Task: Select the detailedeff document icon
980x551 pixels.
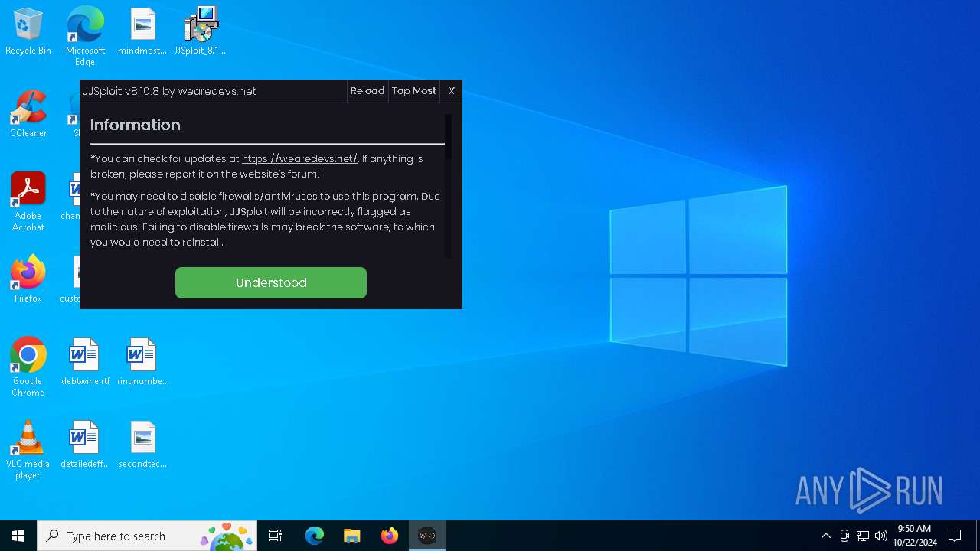Action: (x=85, y=445)
